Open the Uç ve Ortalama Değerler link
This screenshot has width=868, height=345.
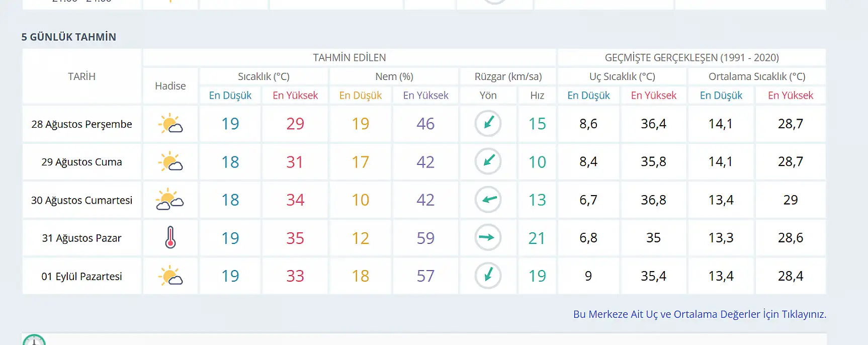pos(700,314)
